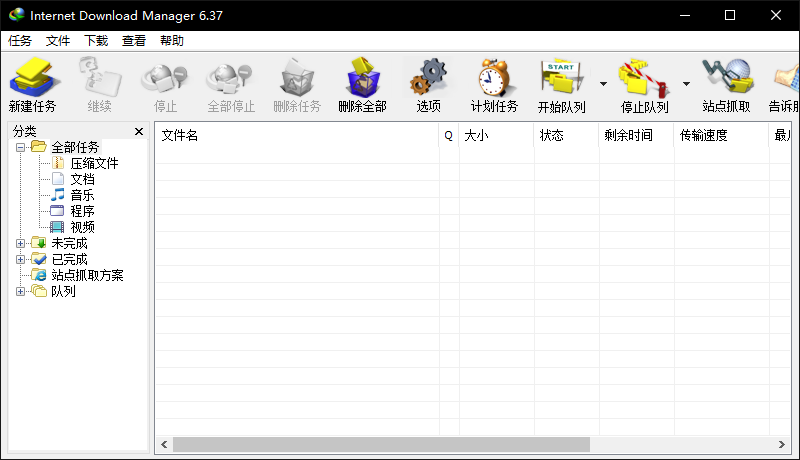This screenshot has height=460, width=800.
Task: Open 计划任务 (scheduler) clock icon
Action: click(494, 78)
